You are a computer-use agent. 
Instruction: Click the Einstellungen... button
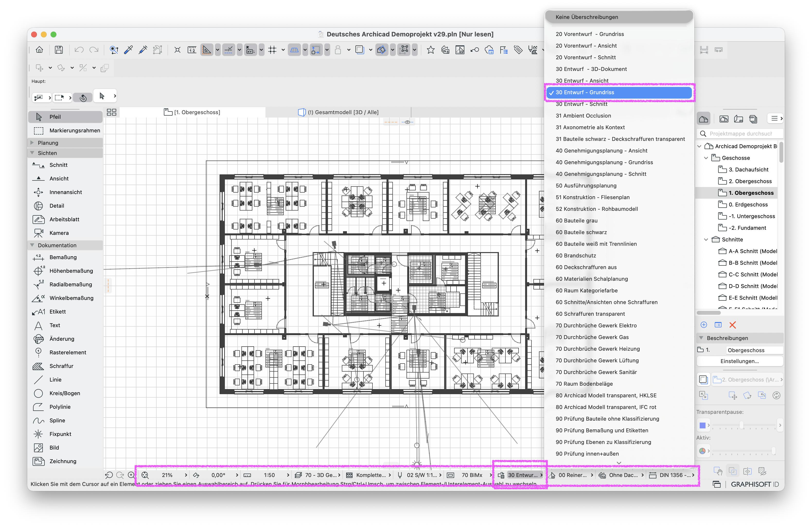740,361
